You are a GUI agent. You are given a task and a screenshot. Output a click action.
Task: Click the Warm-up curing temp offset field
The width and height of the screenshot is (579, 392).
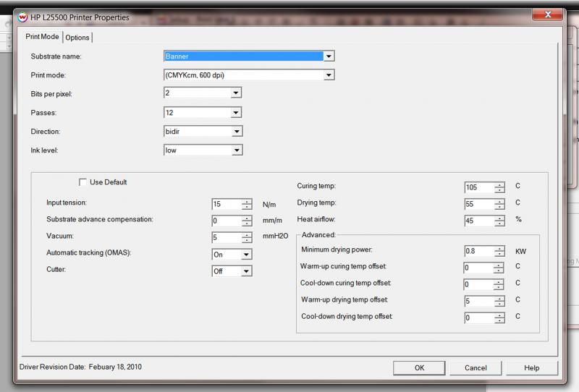tap(478, 268)
